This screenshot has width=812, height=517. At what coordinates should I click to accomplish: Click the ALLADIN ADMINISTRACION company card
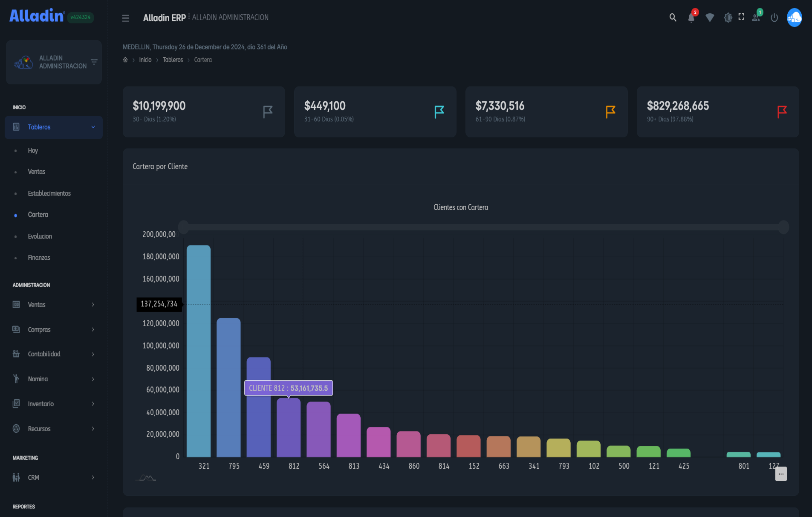[x=54, y=62]
